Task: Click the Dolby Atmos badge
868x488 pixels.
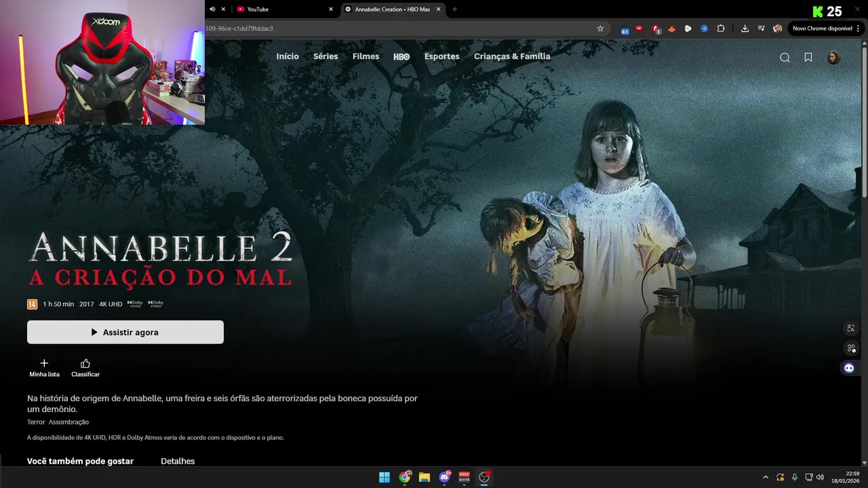Action: [155, 304]
